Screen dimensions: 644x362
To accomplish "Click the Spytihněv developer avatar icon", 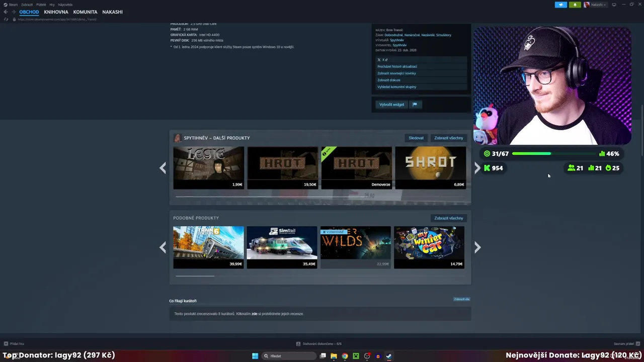I will coord(177,138).
